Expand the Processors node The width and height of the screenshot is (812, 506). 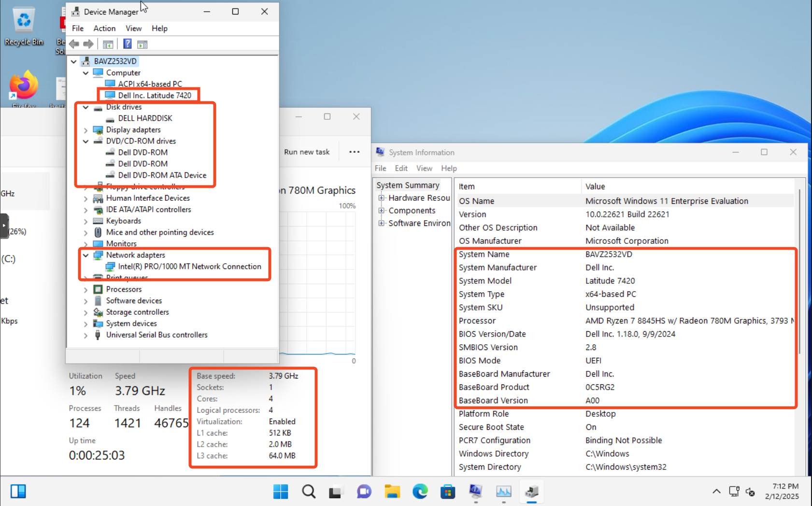click(x=85, y=289)
